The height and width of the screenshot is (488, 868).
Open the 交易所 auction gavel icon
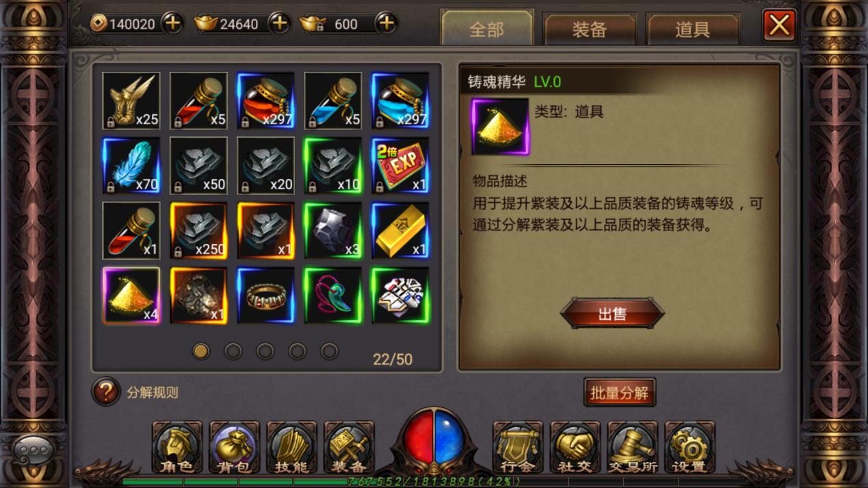point(633,448)
